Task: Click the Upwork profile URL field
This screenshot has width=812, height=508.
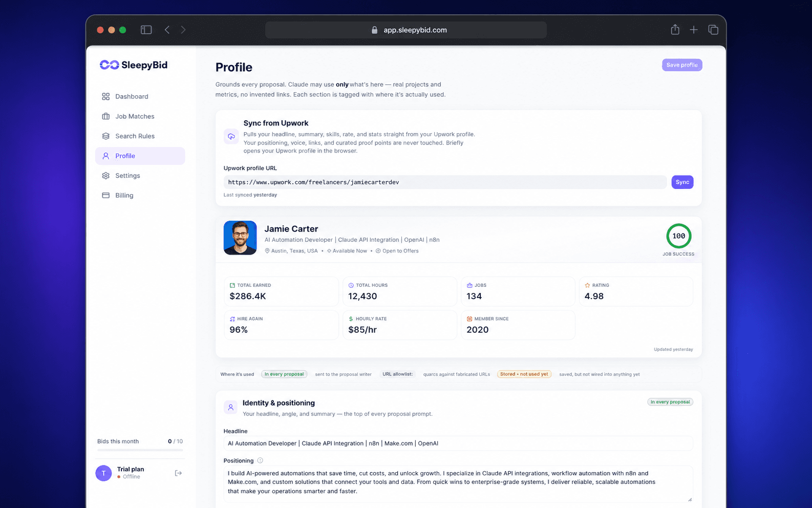Action: [x=445, y=182]
